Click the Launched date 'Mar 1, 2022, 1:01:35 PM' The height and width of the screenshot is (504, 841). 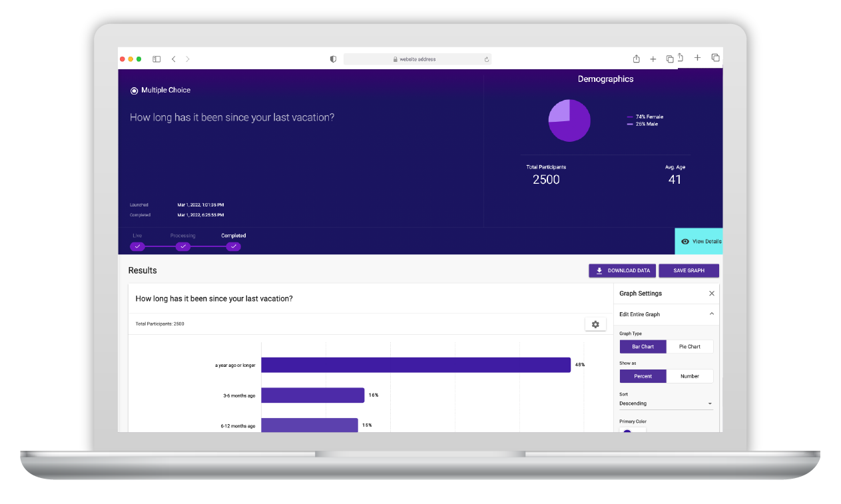tap(200, 205)
